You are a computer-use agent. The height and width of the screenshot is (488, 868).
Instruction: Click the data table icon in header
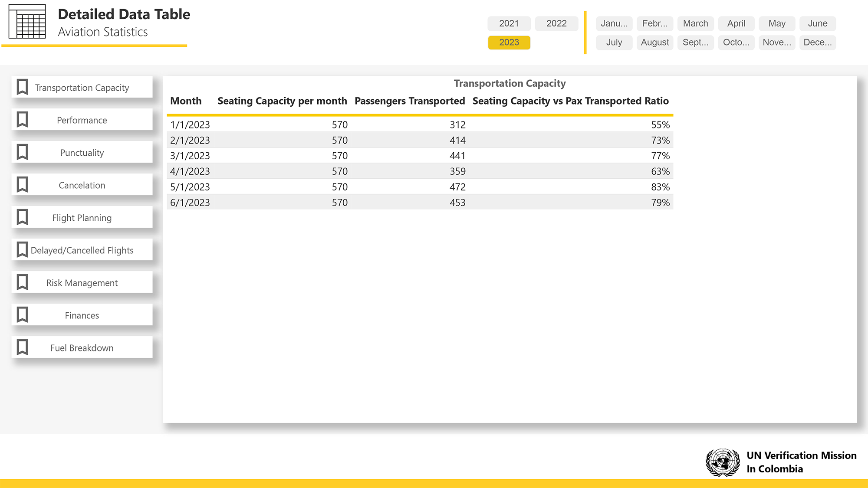point(27,21)
